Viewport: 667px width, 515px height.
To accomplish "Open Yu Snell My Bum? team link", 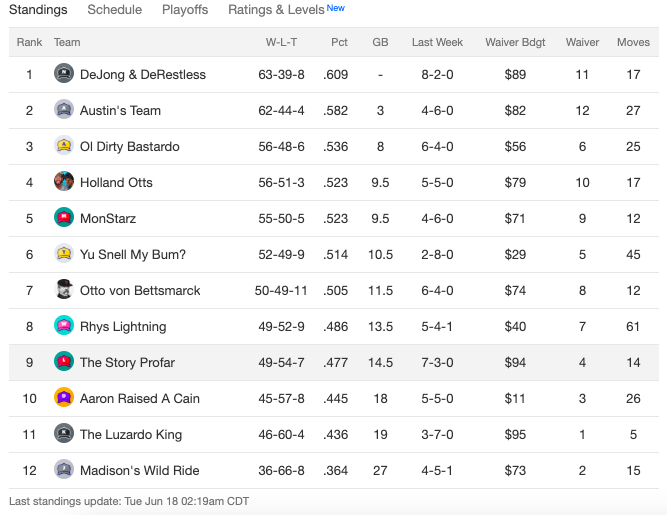I will pyautogui.click(x=133, y=254).
